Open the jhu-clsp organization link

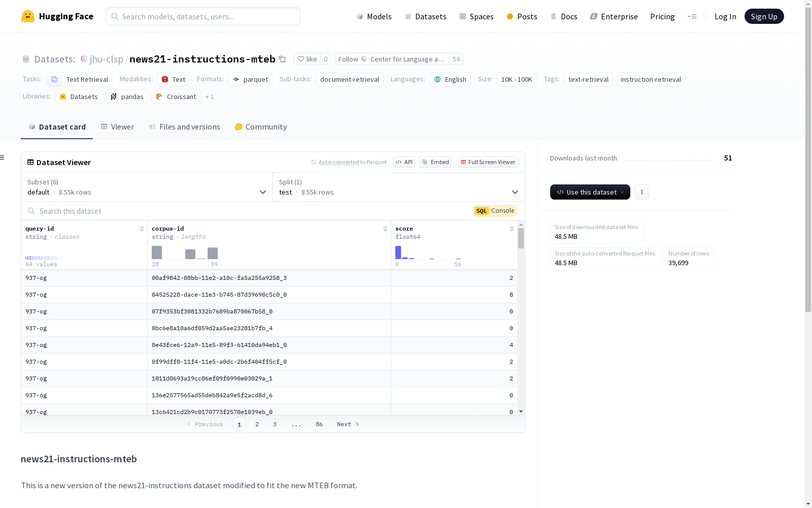point(107,59)
